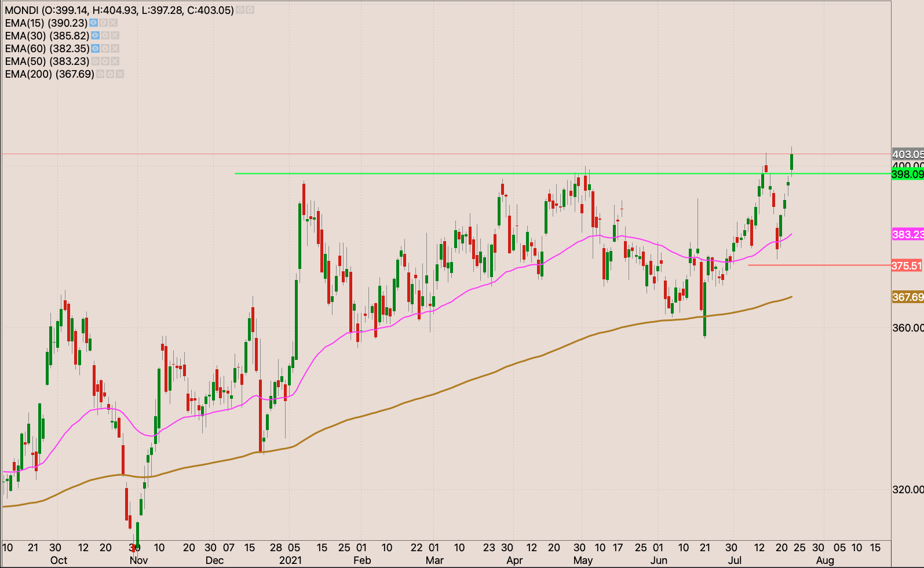Click the 403.05 current price label
The width and height of the screenshot is (924, 568).
(x=907, y=154)
